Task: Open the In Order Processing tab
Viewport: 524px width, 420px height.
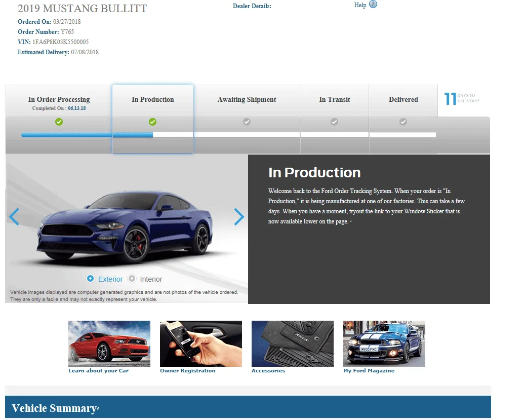Action: pyautogui.click(x=59, y=100)
